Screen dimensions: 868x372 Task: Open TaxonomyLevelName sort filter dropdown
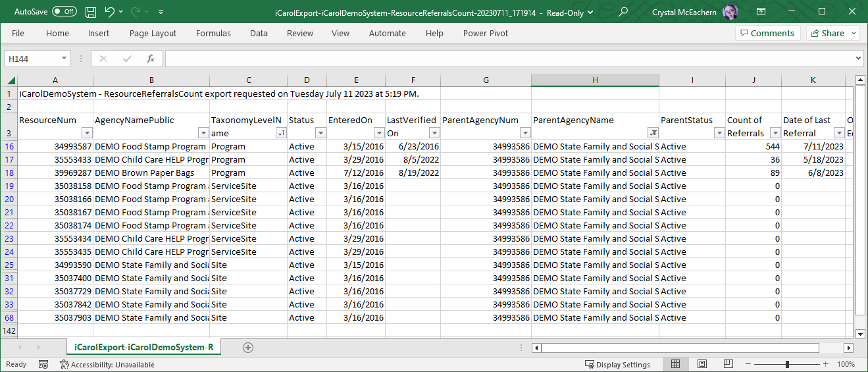point(281,133)
